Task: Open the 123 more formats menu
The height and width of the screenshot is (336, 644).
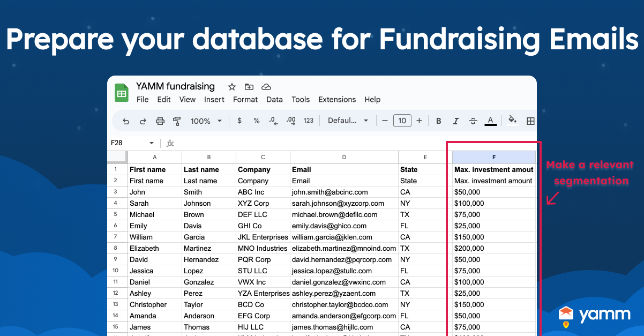Action: 309,121
